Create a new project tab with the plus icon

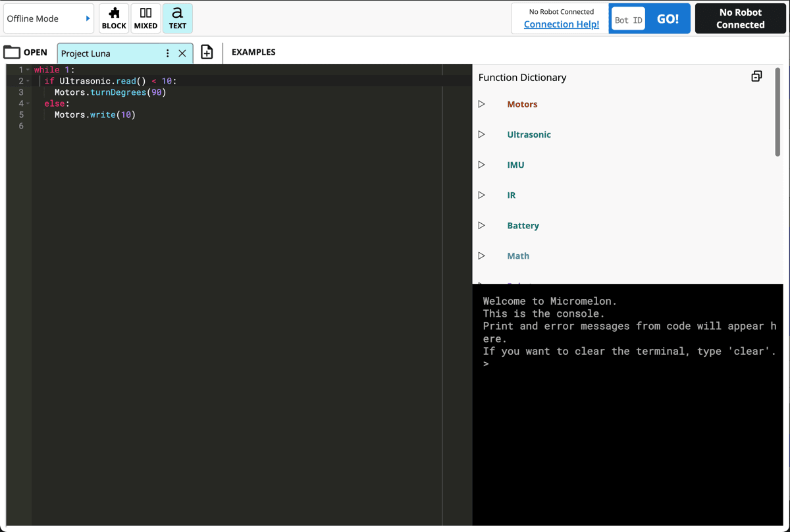pyautogui.click(x=207, y=52)
